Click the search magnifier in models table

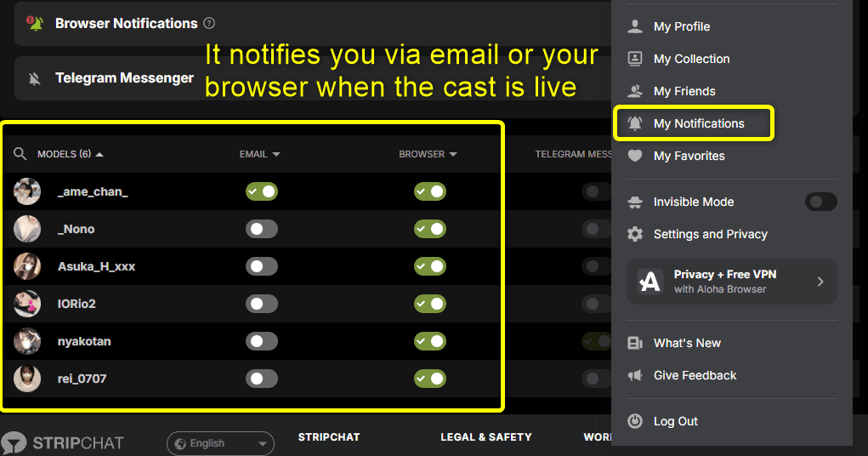[x=20, y=153]
